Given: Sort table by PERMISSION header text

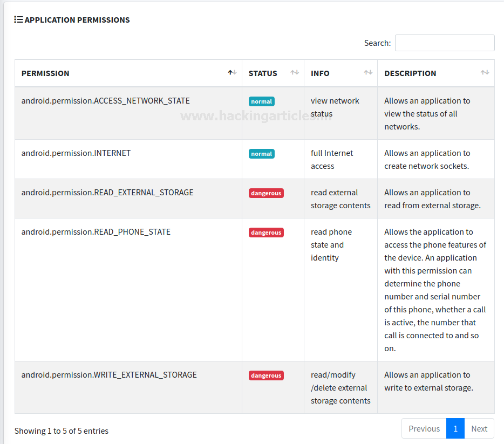Looking at the screenshot, I should click(x=45, y=73).
